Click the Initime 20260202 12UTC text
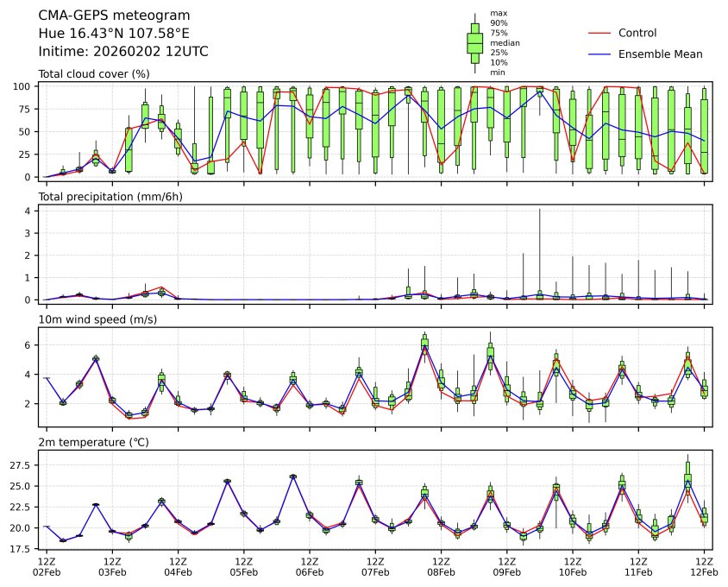 tap(123, 51)
